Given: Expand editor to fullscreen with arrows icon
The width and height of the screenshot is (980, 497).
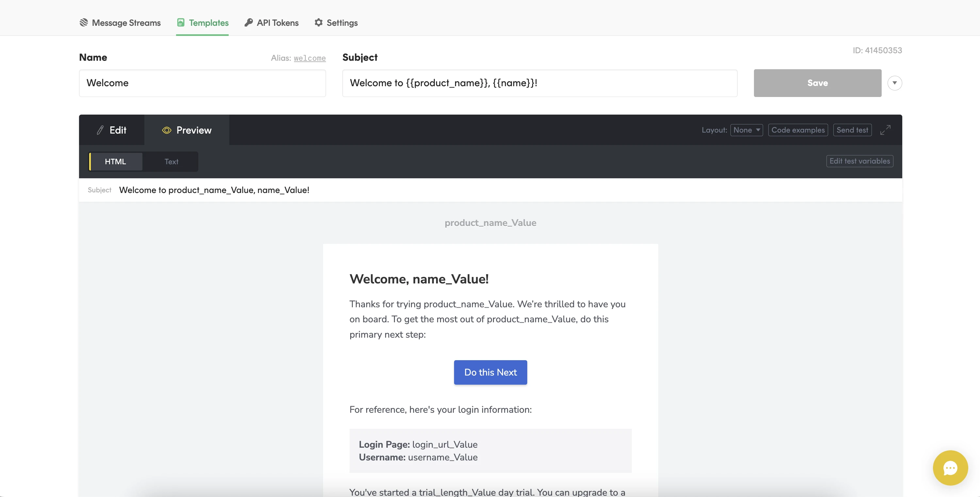Looking at the screenshot, I should [x=885, y=130].
